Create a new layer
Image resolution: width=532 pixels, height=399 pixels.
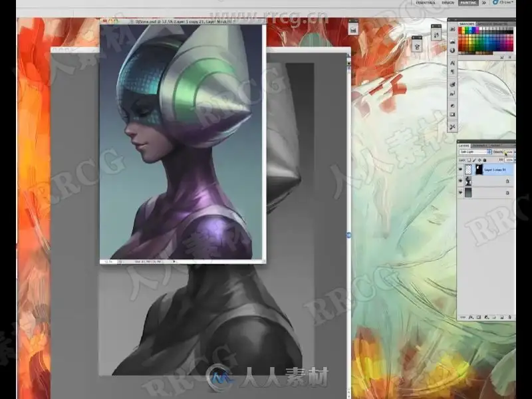[502, 317]
